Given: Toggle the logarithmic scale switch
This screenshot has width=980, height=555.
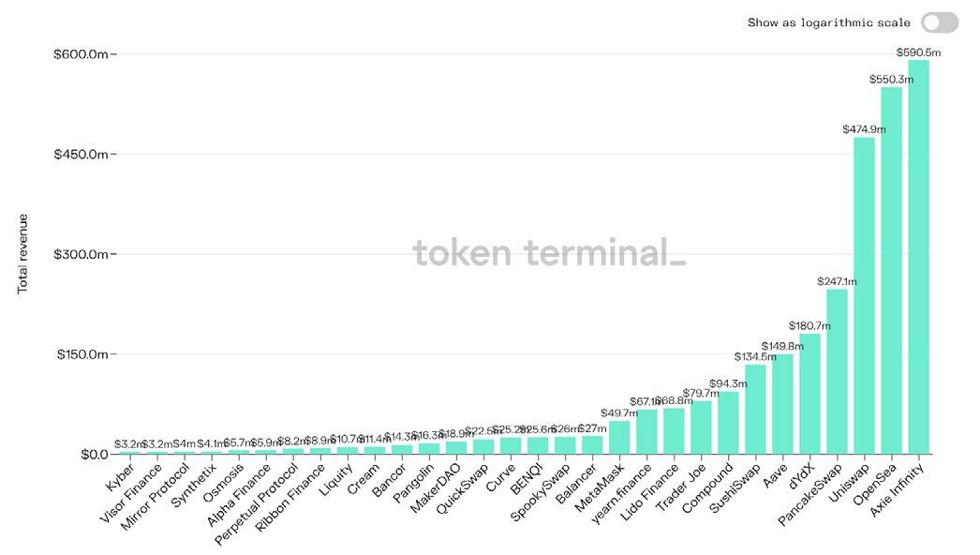Looking at the screenshot, I should [x=939, y=22].
